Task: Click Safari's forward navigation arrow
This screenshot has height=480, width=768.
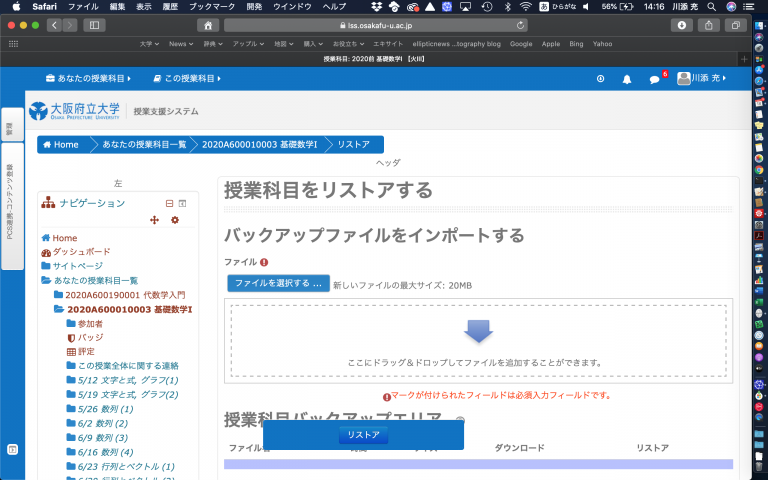Action: click(70, 25)
